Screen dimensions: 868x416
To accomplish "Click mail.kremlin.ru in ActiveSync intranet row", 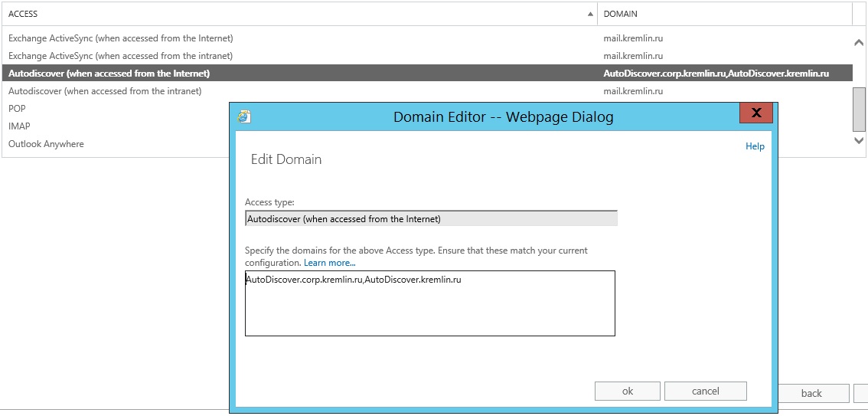I will [x=633, y=56].
